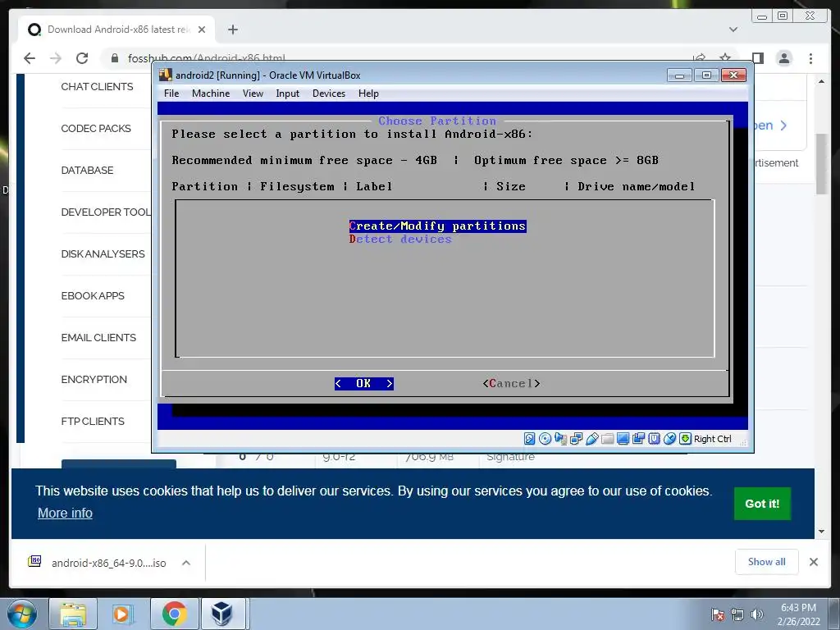Screen dimensions: 840x630
Task: Open CODEC PACKS category
Action: (x=96, y=129)
